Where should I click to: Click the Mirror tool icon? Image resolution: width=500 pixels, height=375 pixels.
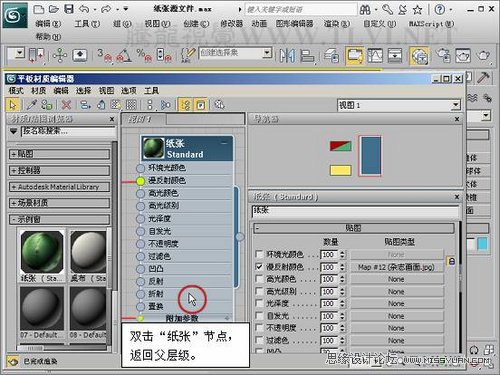pos(287,55)
